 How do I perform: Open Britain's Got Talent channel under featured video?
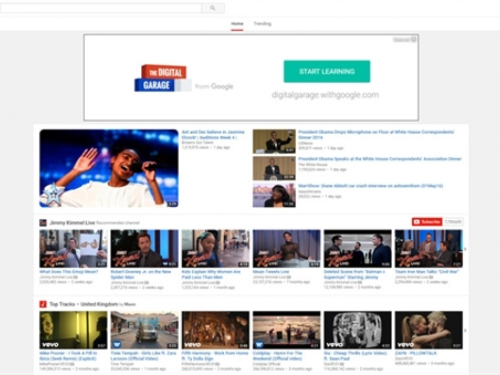click(x=198, y=142)
